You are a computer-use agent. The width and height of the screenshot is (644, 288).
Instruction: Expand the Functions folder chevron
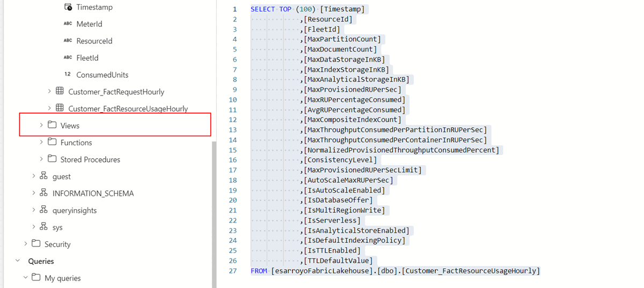pos(41,142)
